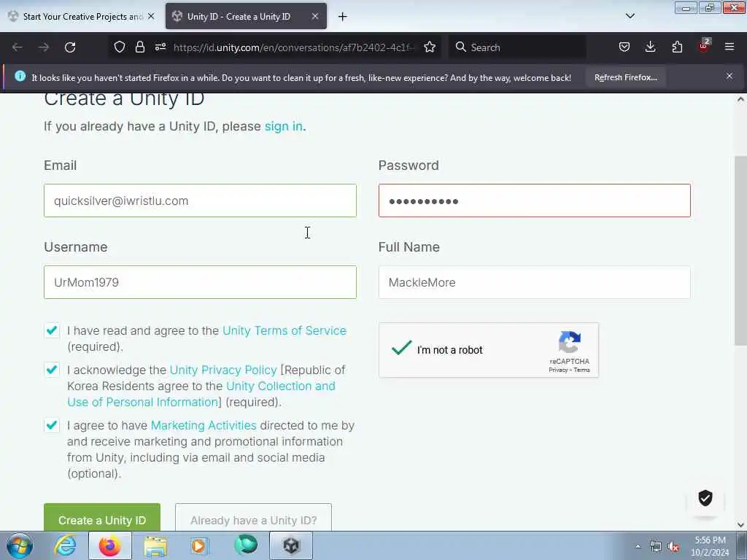Open the Unity Terms of Service link

285,330
